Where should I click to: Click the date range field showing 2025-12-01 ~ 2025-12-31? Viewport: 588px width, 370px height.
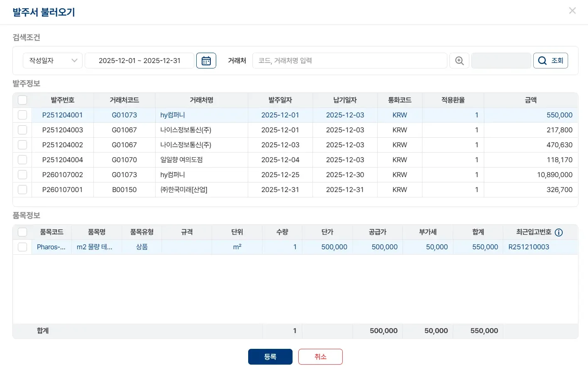[139, 60]
